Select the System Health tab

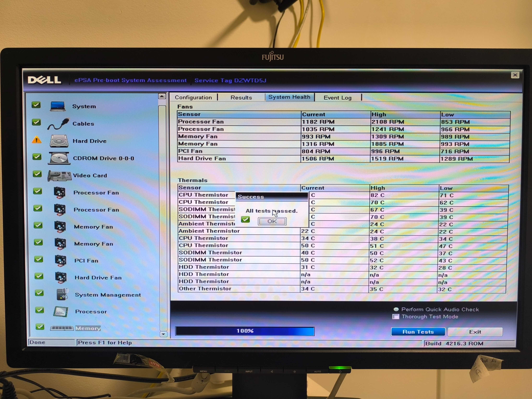pos(290,97)
